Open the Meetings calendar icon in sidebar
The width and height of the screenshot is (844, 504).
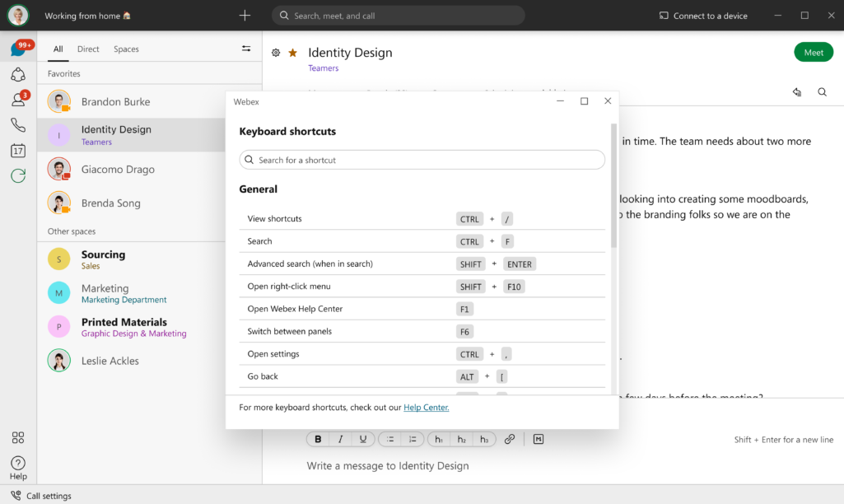17,151
